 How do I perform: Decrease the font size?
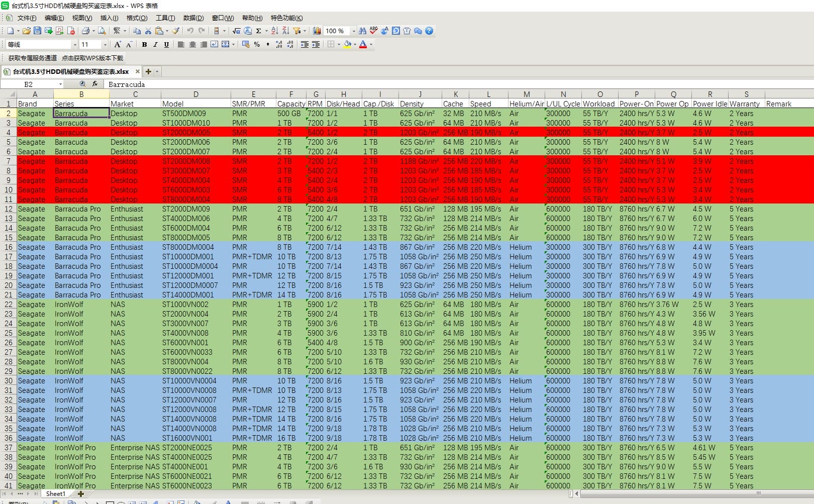(x=129, y=44)
